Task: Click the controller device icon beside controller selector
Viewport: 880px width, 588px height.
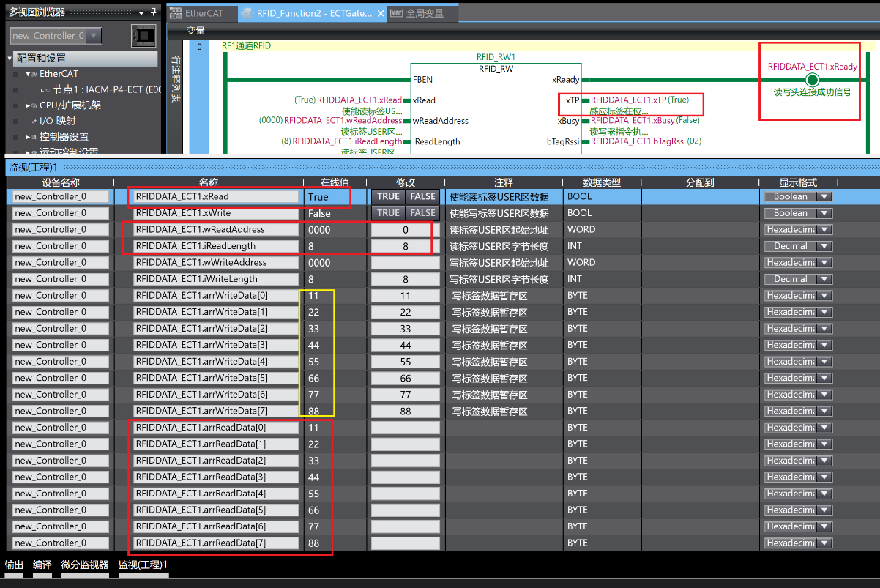Action: point(143,35)
